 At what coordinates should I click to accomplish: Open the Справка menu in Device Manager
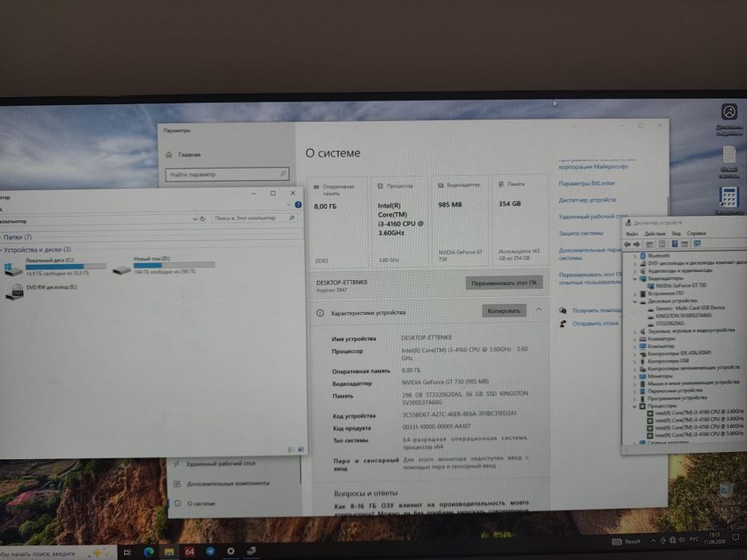coord(696,234)
